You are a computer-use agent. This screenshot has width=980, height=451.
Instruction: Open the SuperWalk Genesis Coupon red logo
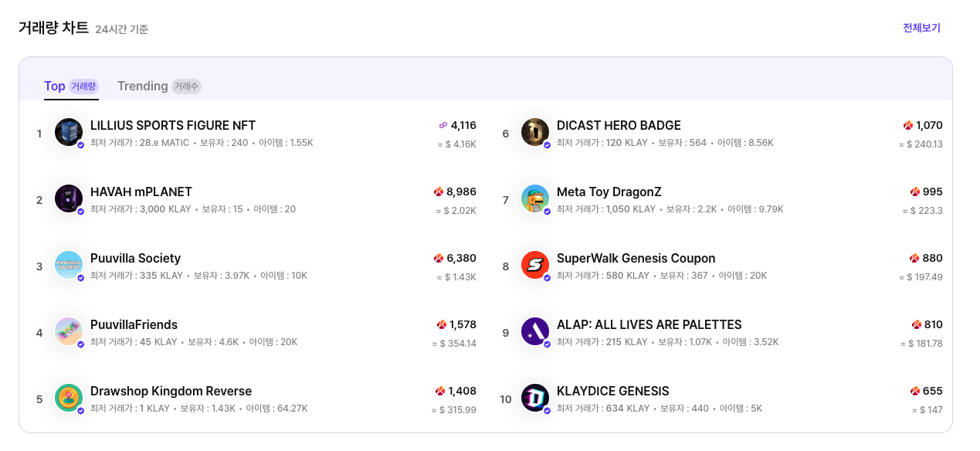pos(535,265)
